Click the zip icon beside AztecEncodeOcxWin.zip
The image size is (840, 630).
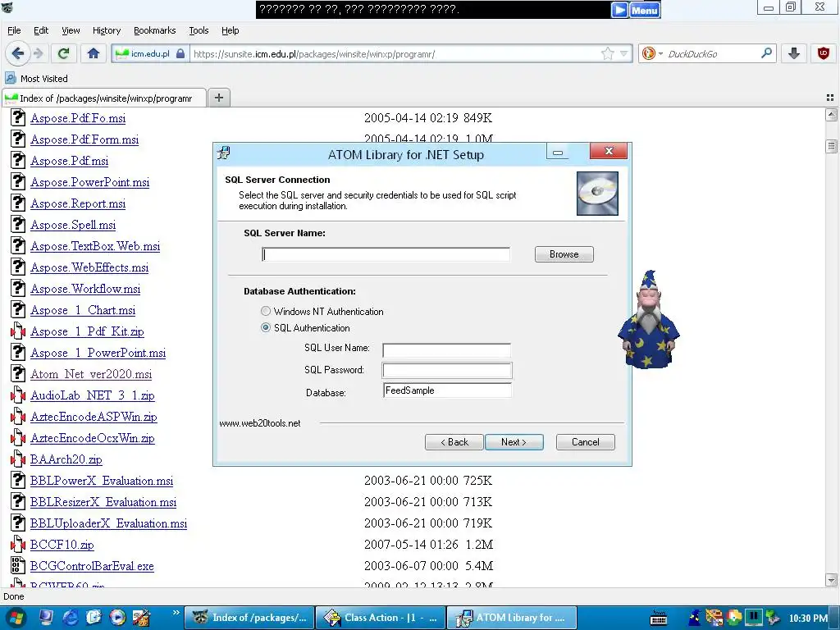[x=18, y=438]
